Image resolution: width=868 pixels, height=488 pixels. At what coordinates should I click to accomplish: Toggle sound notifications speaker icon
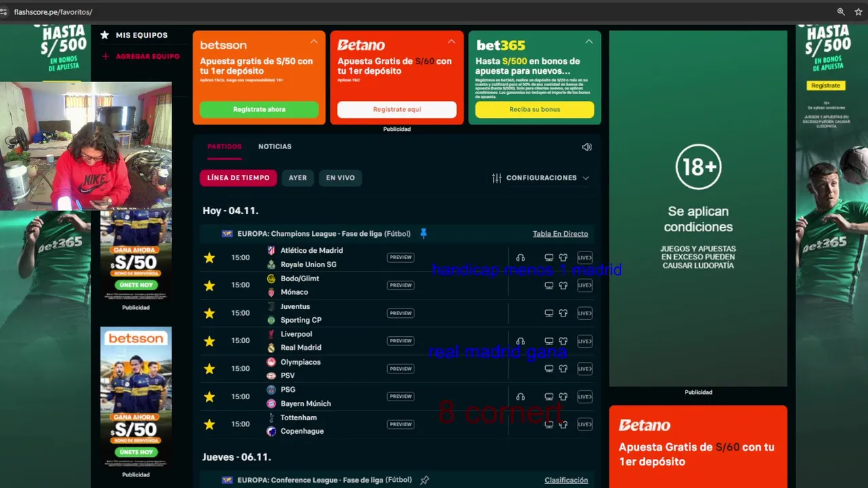(587, 147)
